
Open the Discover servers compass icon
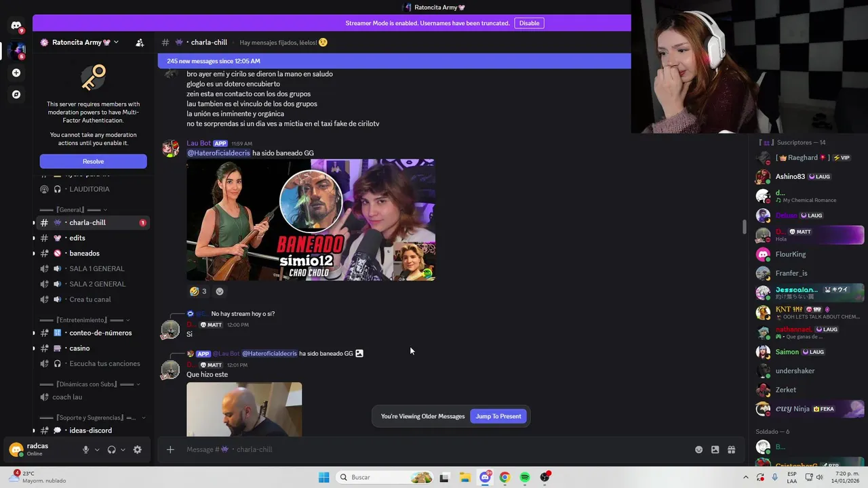click(x=16, y=94)
